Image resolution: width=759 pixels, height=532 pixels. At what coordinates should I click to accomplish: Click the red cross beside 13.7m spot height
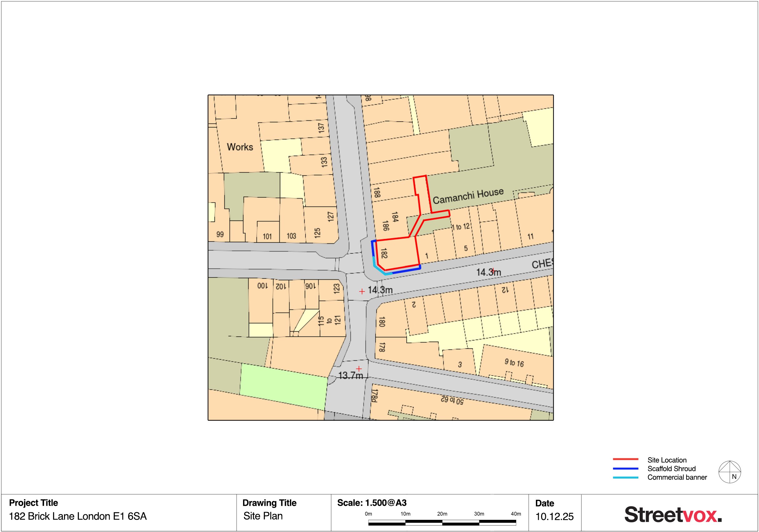coord(359,368)
